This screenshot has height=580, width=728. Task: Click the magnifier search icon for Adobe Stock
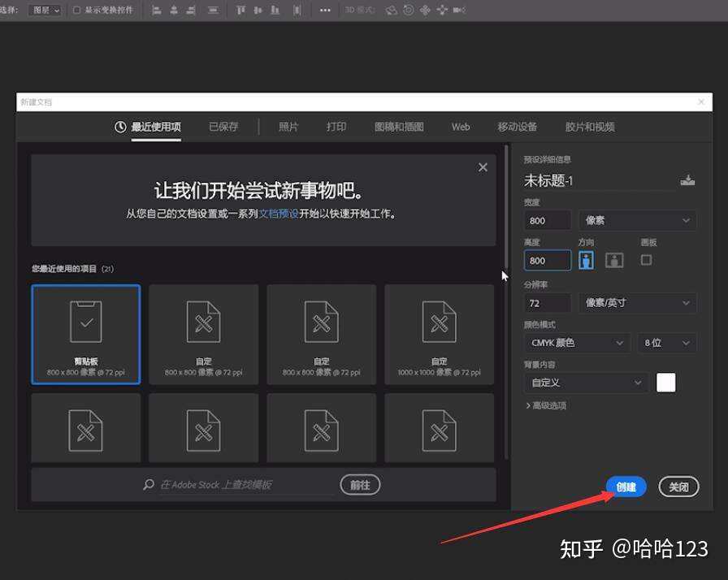tap(149, 485)
